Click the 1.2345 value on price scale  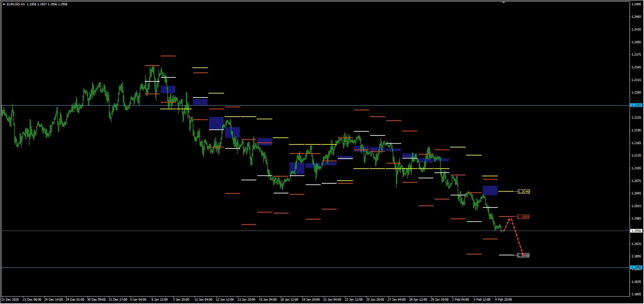(x=636, y=68)
